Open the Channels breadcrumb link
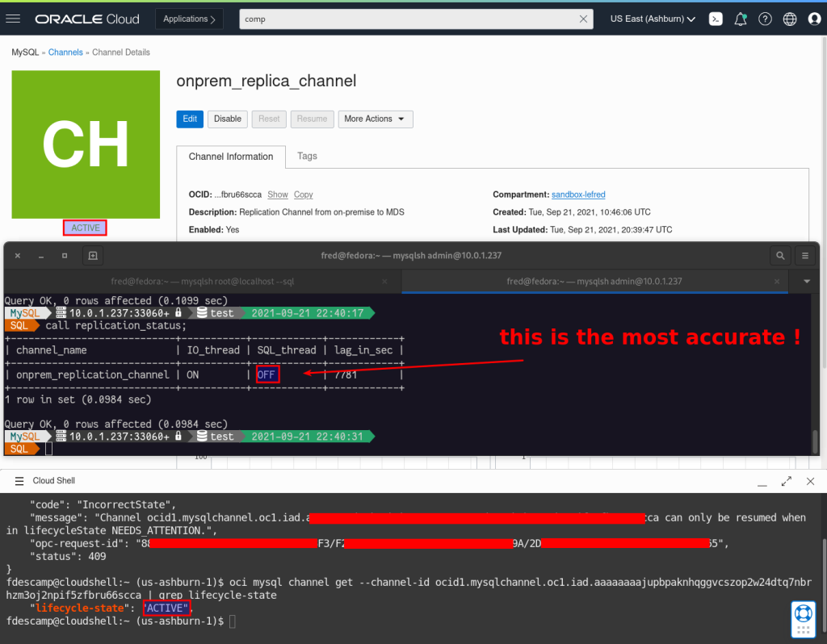 pyautogui.click(x=65, y=52)
